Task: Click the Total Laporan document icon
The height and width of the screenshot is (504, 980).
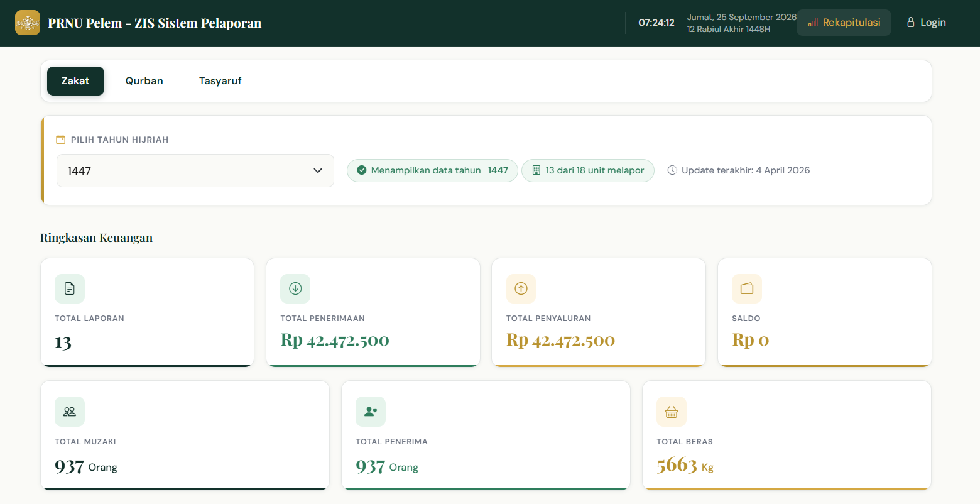Action: click(x=70, y=288)
